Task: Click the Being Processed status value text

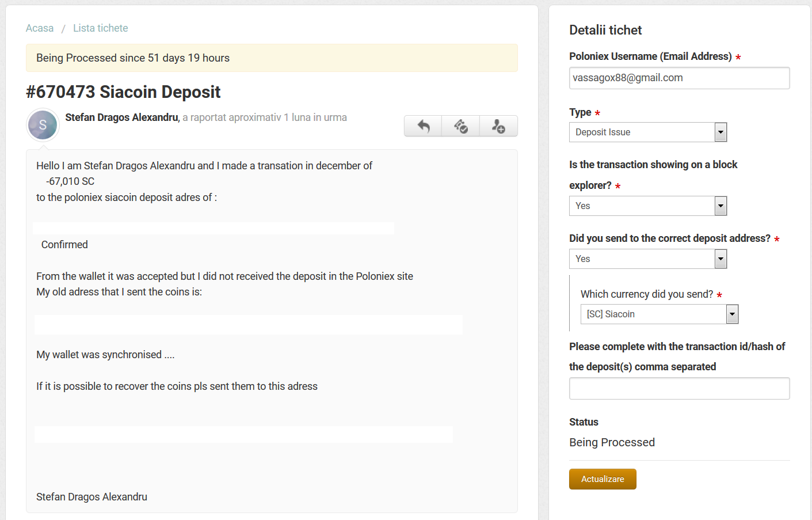Action: coord(612,442)
